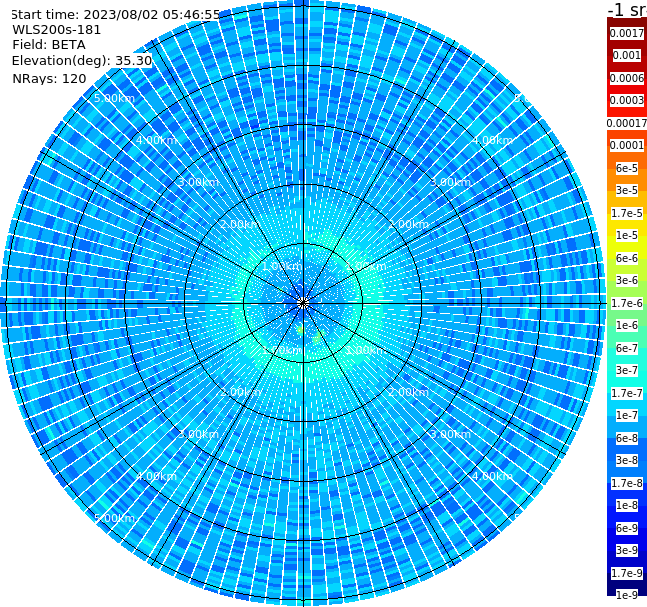
Task: Click the 1.7e-5 colorbar value
Action: [x=627, y=213]
